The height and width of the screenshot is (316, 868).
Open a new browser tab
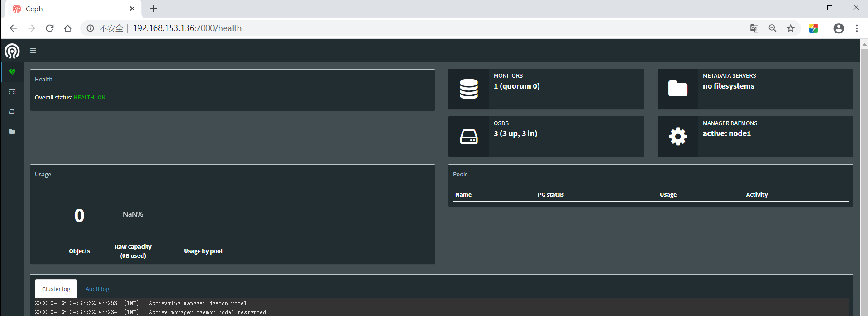[154, 9]
